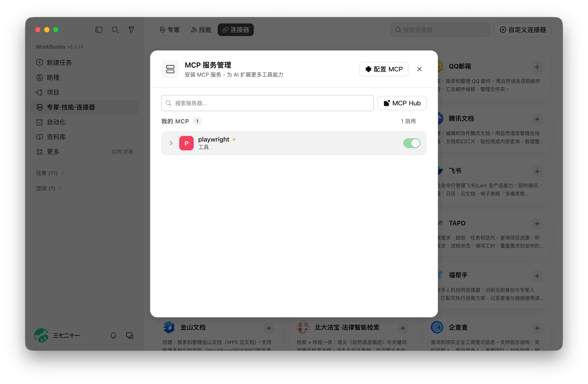The width and height of the screenshot is (588, 384).
Task: Click the device screen icon beside bell
Action: 130,336
